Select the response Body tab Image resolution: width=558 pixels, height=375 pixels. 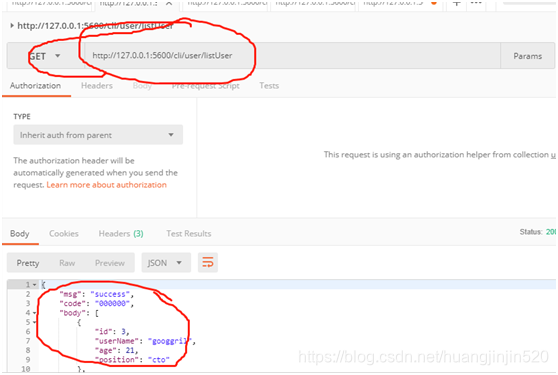pyautogui.click(x=20, y=234)
